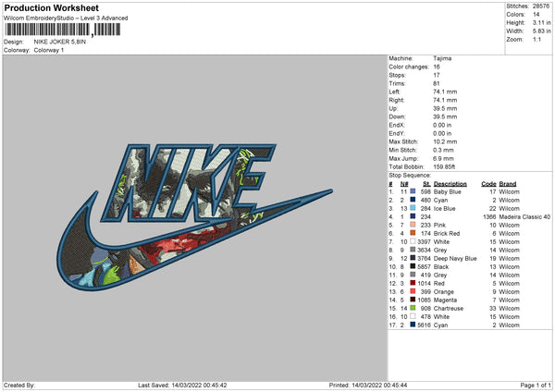Click the Baby Blue color swatch
The width and height of the screenshot is (555, 392).
tap(413, 191)
